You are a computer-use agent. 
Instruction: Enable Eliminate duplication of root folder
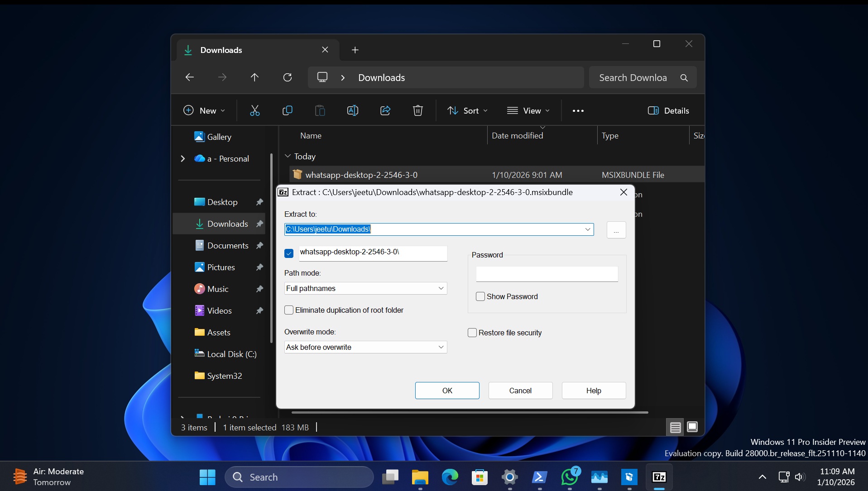click(x=289, y=310)
